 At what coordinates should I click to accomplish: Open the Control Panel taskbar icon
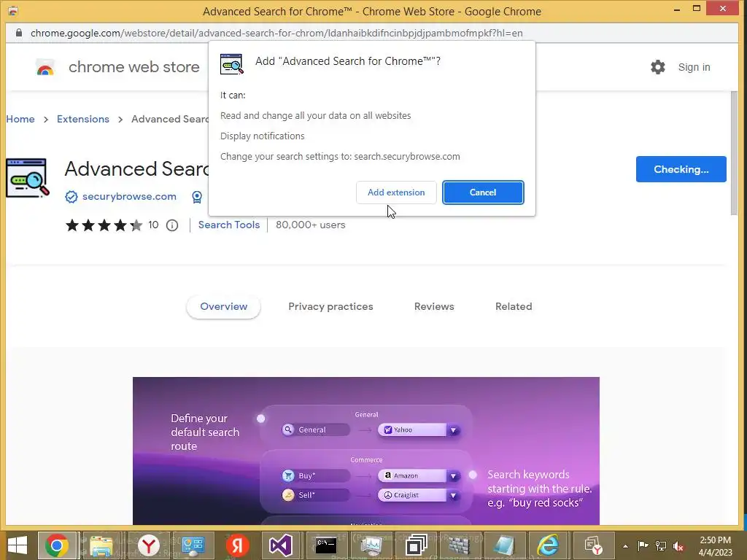pyautogui.click(x=193, y=545)
